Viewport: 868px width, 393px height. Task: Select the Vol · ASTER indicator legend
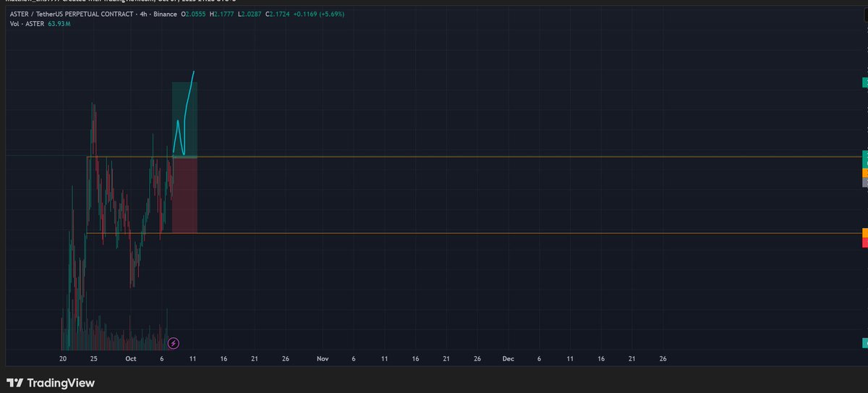[x=27, y=24]
